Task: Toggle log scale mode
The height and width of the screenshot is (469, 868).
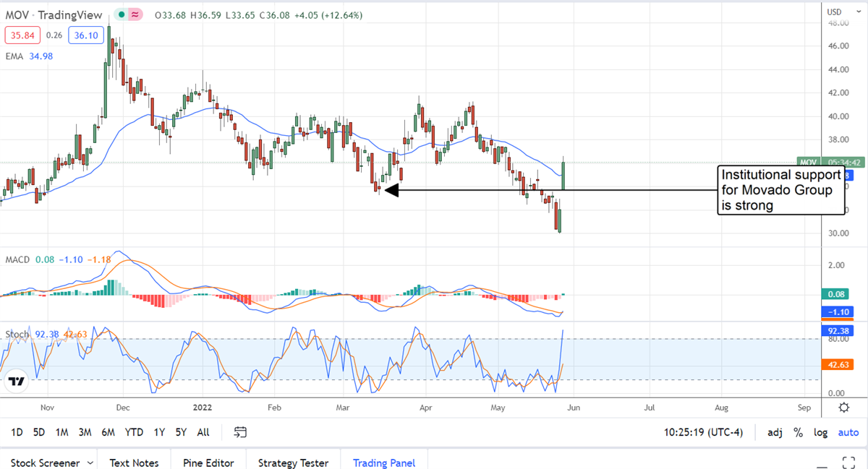Action: [x=821, y=432]
